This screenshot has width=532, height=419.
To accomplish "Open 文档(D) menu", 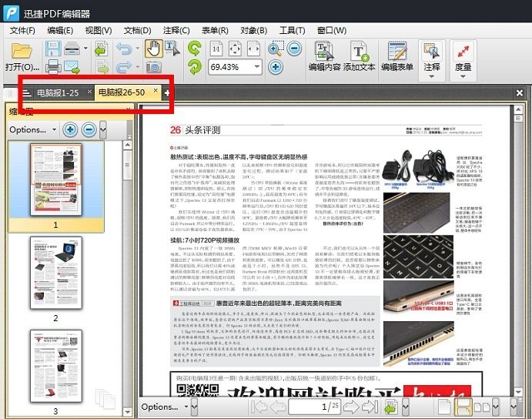I will [137, 31].
